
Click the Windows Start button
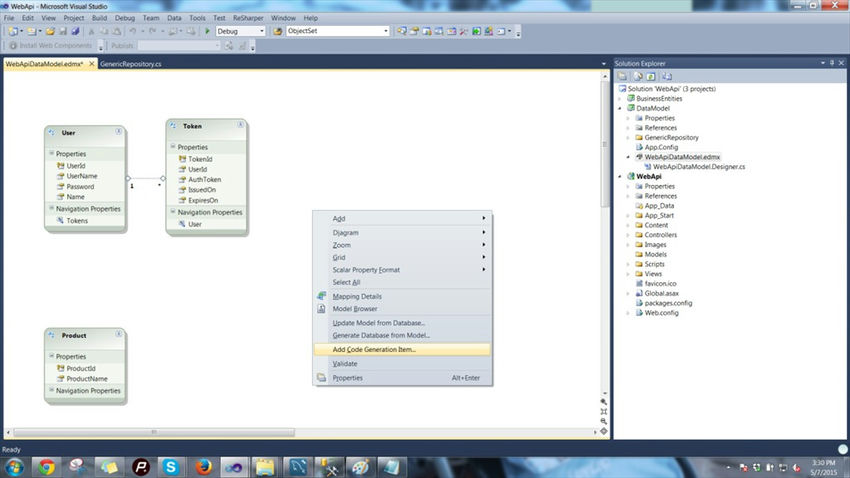click(x=14, y=467)
